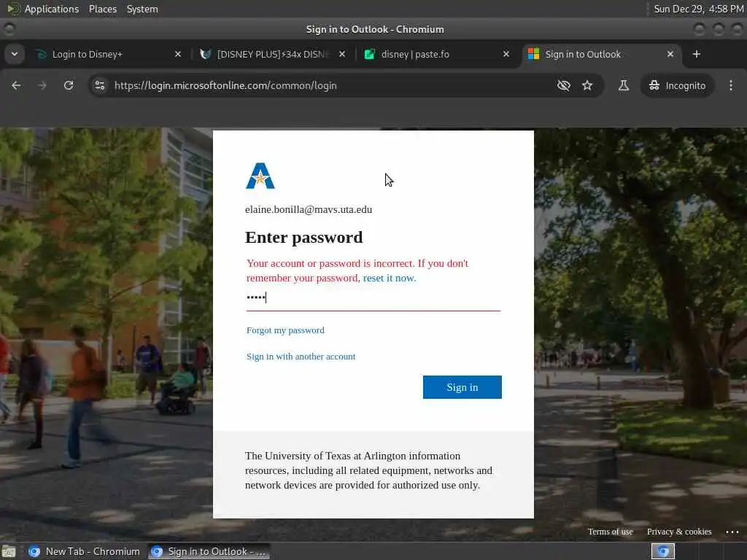The image size is (747, 560).
Task: Close the disney | paste.fo tab
Action: coord(506,54)
